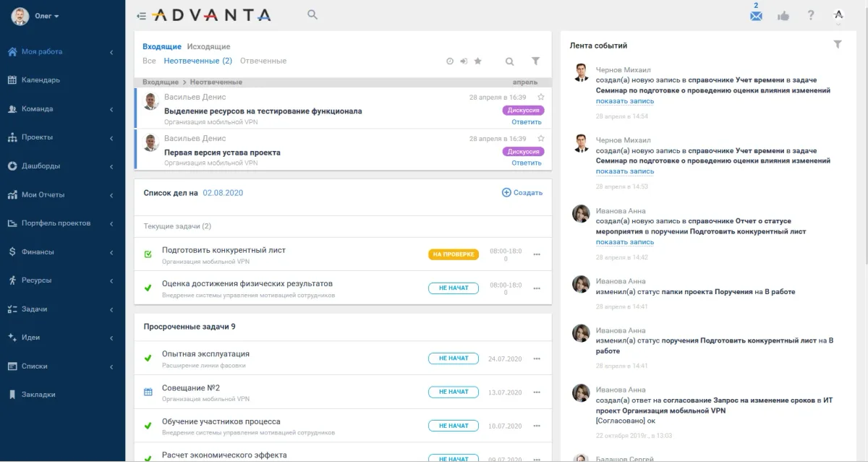Click the clock icon in inbox toolbar
Image resolution: width=868 pixels, height=464 pixels.
click(x=450, y=61)
